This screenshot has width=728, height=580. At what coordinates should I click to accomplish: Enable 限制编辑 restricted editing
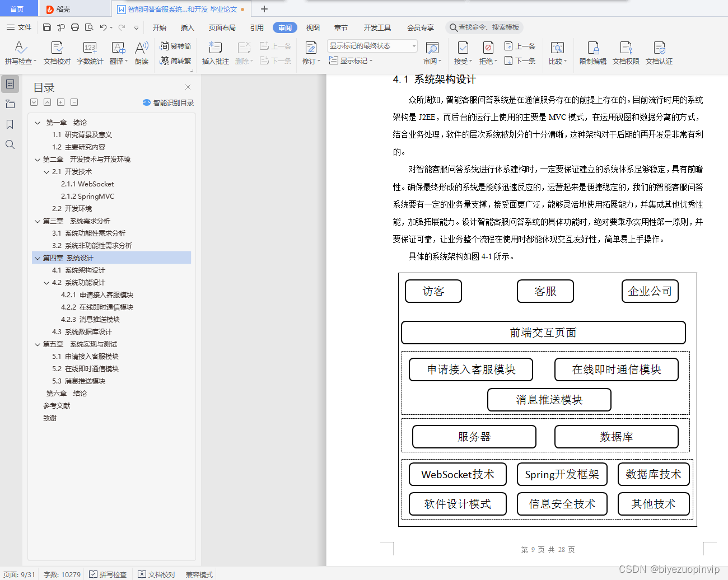[x=592, y=53]
